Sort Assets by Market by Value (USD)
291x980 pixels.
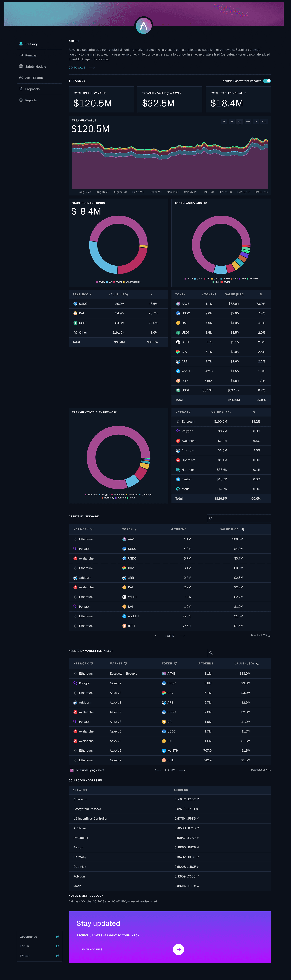pos(257,664)
